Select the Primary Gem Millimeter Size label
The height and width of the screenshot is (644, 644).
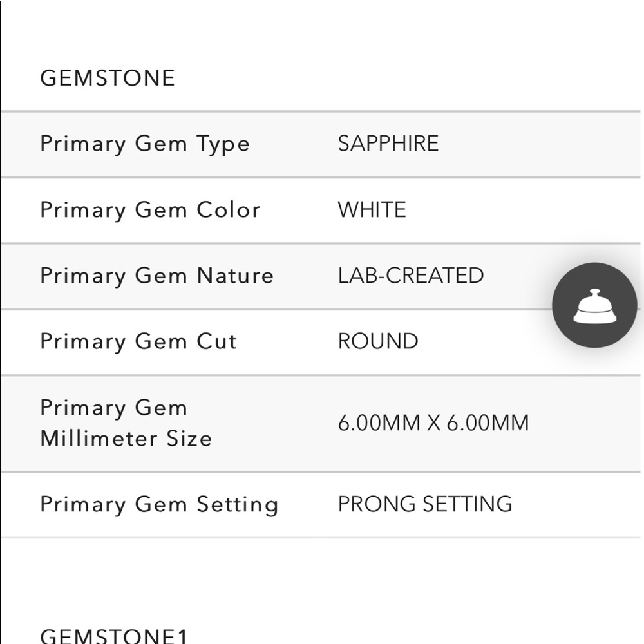[126, 423]
